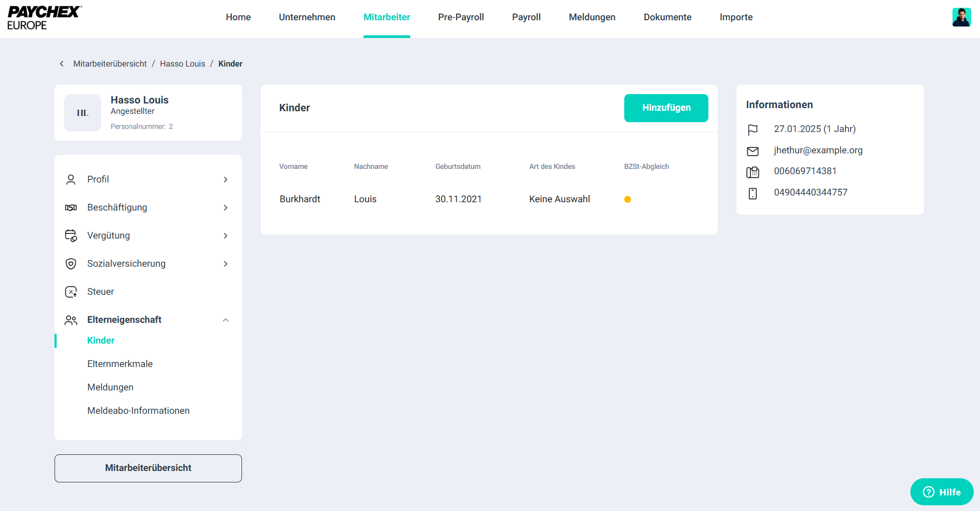
Task: Click the back arrow in breadcrumb
Action: pyautogui.click(x=62, y=63)
